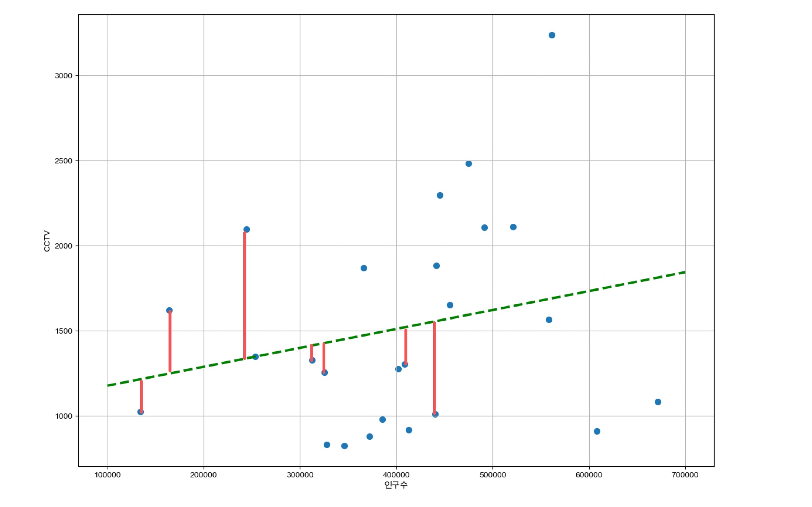812x507 pixels.
Task: Click the data point at the top of the tallest red line
Action: click(x=247, y=230)
